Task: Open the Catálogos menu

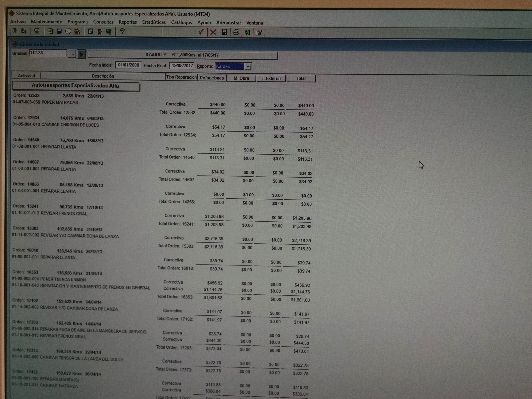Action: (x=181, y=22)
